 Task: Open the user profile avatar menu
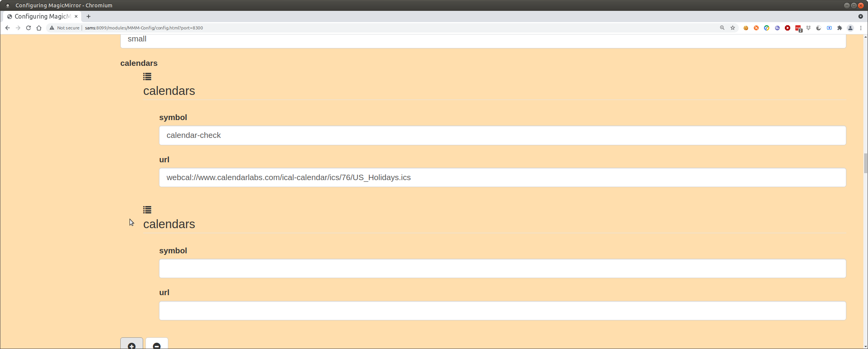point(850,28)
